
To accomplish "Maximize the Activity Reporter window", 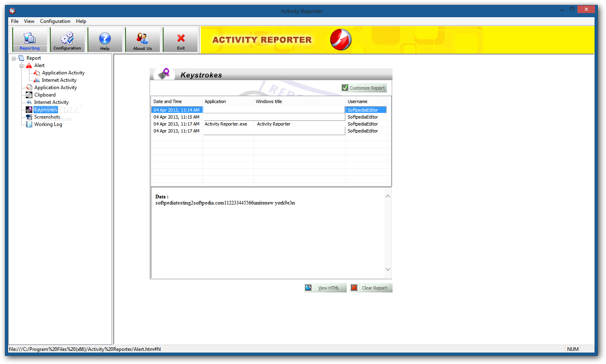I will tap(572, 9).
